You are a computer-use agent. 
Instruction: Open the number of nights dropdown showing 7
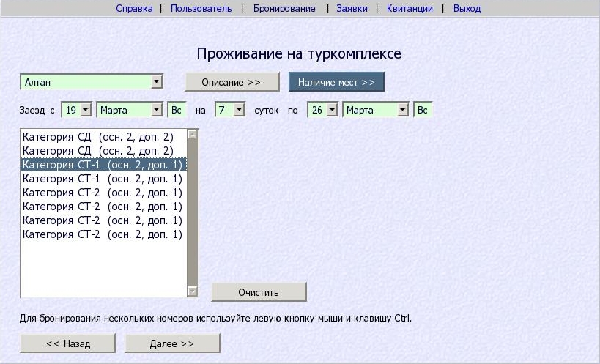[x=229, y=110]
